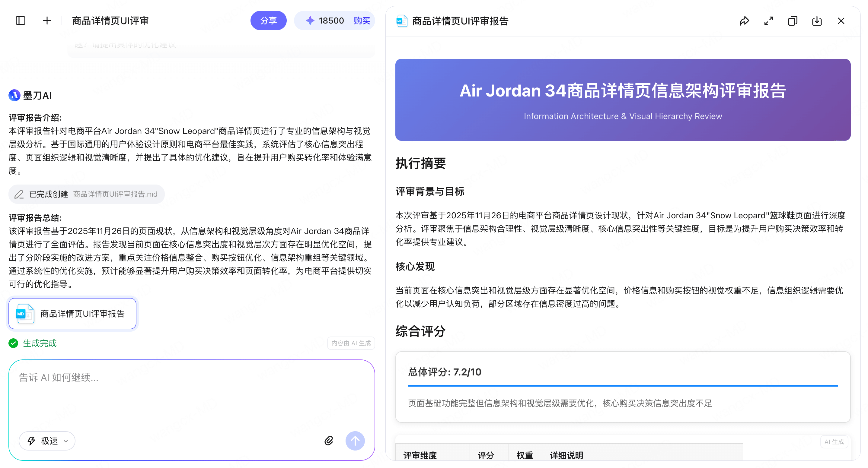This screenshot has width=868, height=468.
Task: Expand the report panel to fullscreen
Action: coord(769,21)
